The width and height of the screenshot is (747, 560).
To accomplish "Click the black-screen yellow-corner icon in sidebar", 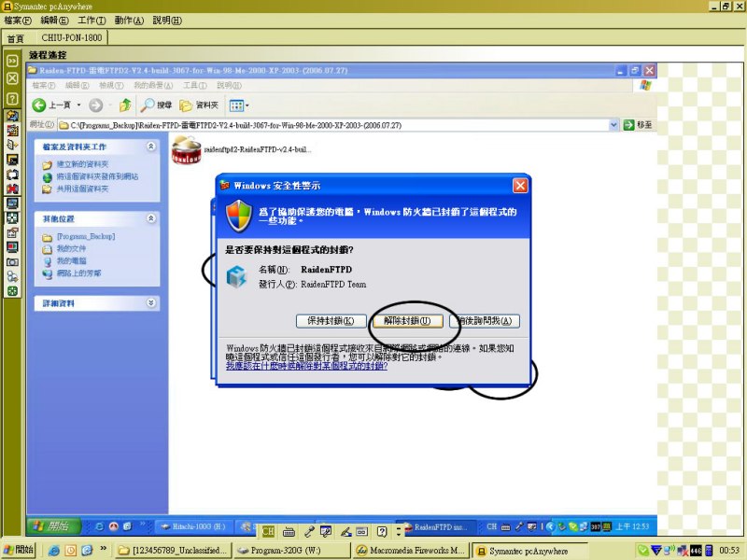I will click(12, 160).
